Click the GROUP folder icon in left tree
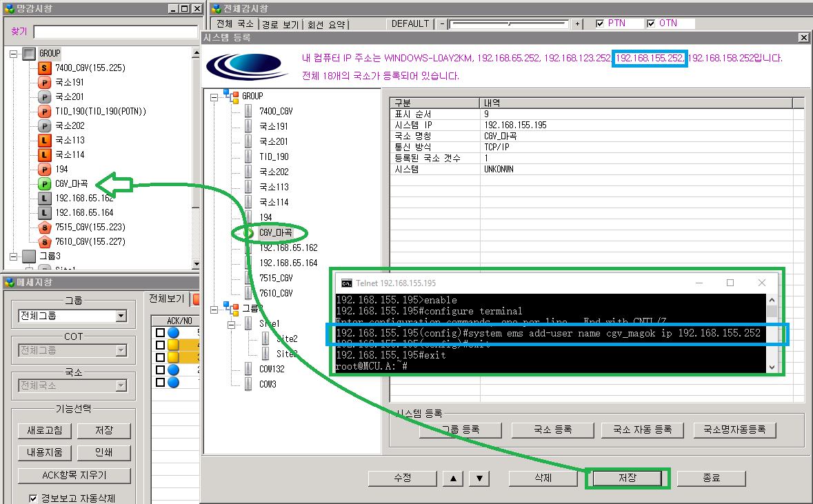Screen dimensions: 813x504 coord(29,53)
